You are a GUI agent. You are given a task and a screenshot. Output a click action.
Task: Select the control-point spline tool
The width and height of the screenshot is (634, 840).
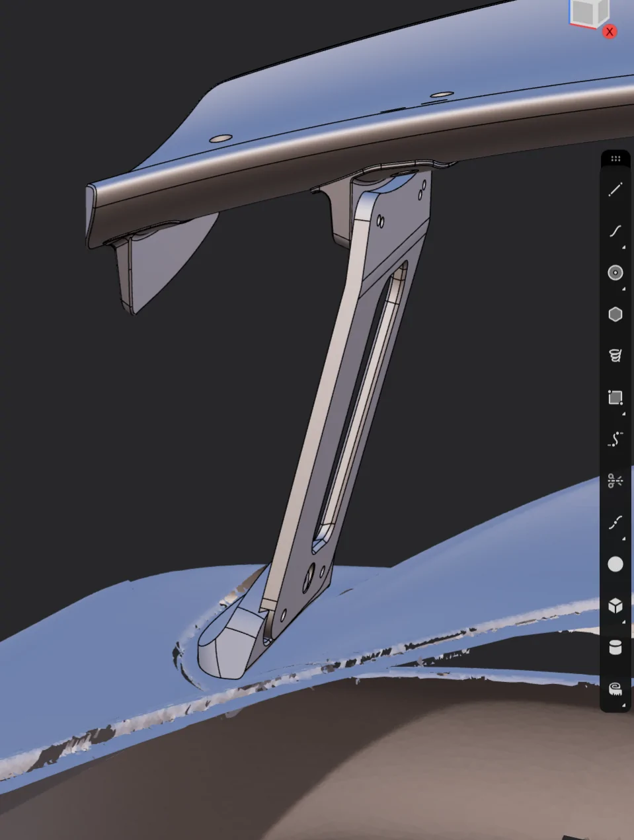(x=615, y=439)
